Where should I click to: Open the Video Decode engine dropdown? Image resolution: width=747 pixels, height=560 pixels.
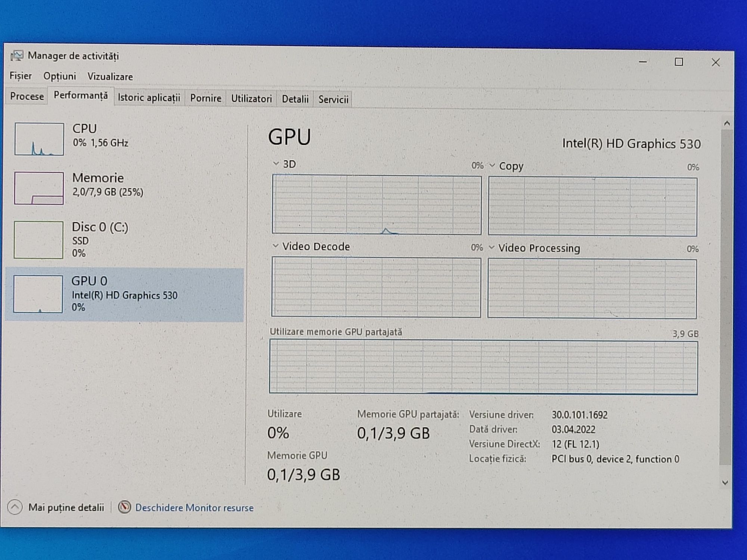click(x=276, y=246)
